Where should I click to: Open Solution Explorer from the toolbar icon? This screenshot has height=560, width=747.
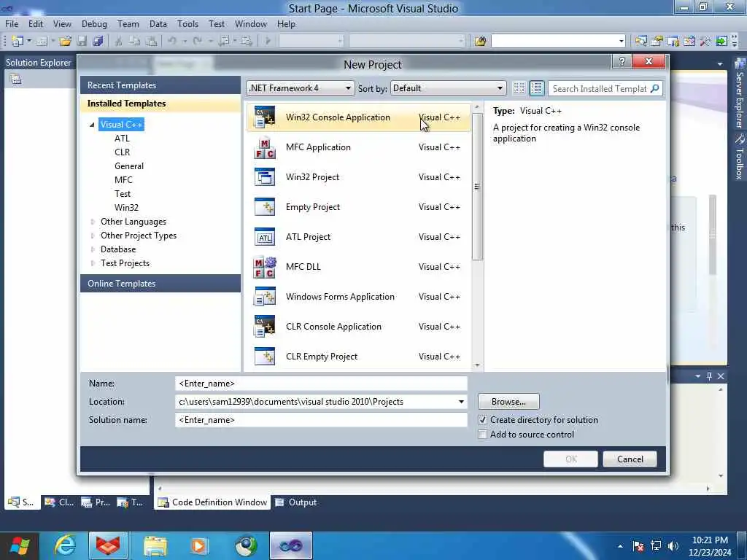point(640,41)
